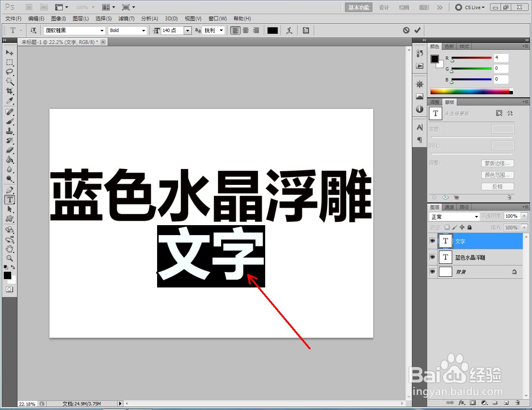Select the Move tool

(10, 53)
